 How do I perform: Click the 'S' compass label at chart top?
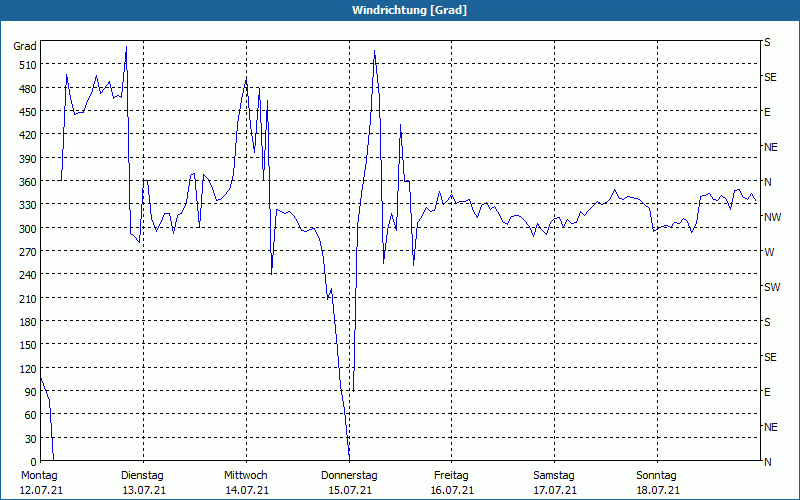coord(767,42)
